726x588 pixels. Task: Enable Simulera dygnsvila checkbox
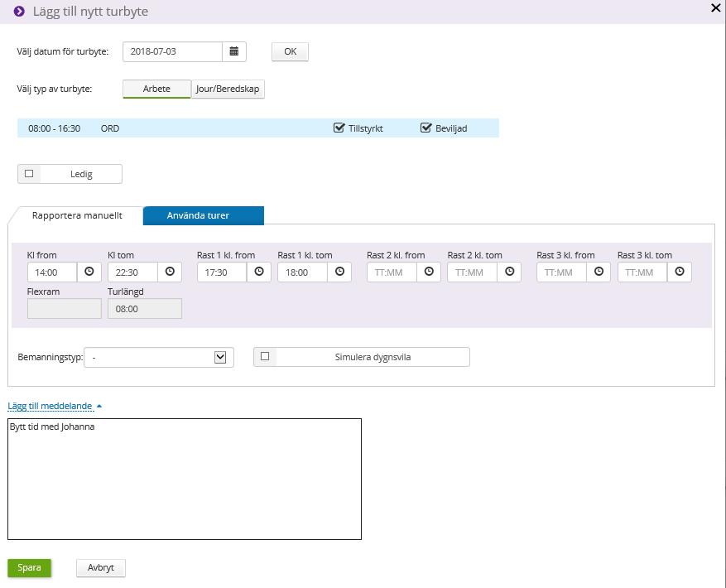[x=265, y=356]
